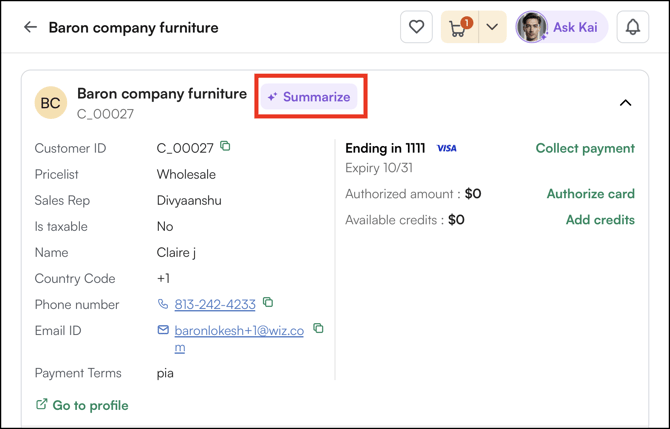The width and height of the screenshot is (670, 429).
Task: Click the Summarize button
Action: 309,97
